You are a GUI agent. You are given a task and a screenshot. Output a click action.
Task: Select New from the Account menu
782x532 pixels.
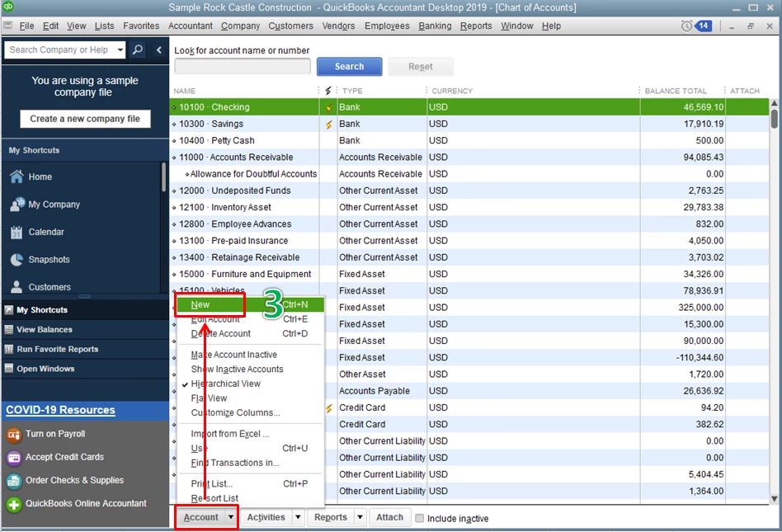coord(251,304)
